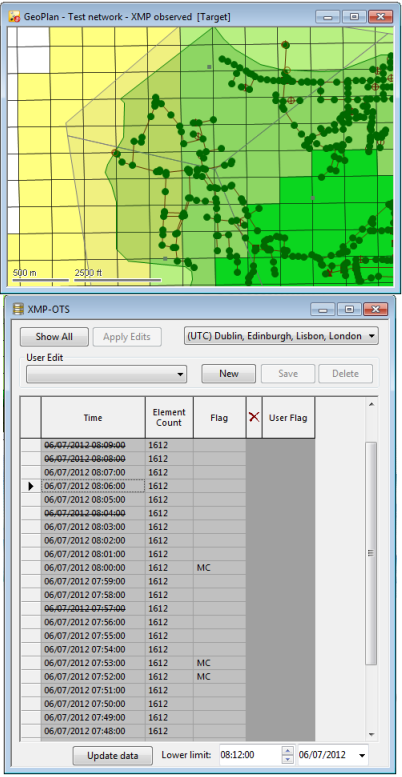Open the 06/07/2012 date picker dropdown
The width and height of the screenshot is (402, 777).
(x=362, y=756)
